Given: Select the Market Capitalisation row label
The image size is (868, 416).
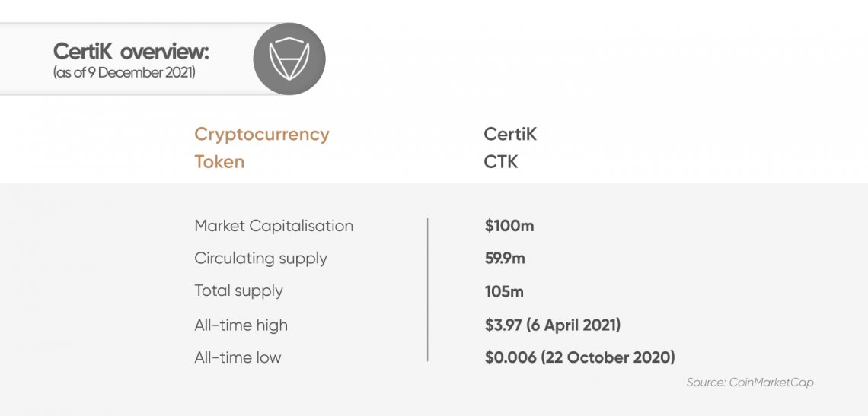Looking at the screenshot, I should click(x=273, y=227).
